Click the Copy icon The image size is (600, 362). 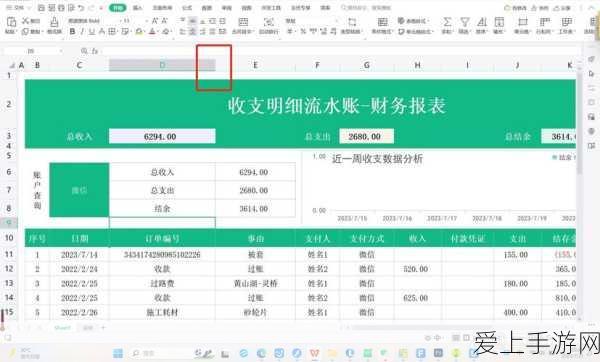click(x=25, y=31)
